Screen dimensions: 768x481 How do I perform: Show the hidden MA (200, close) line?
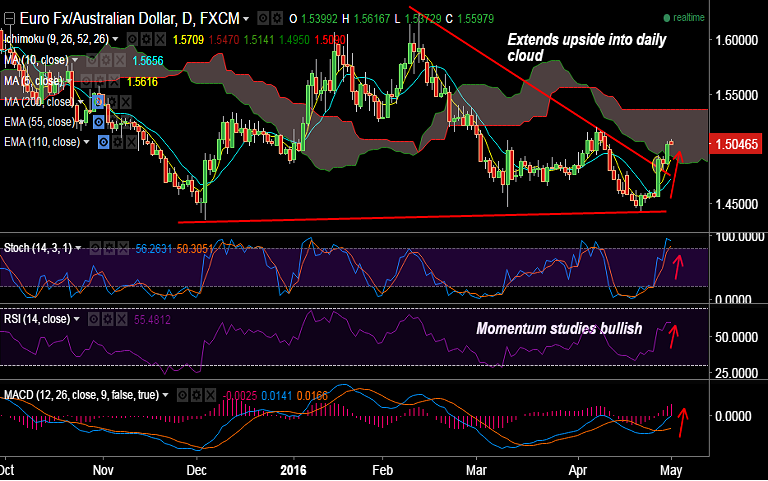click(x=98, y=102)
